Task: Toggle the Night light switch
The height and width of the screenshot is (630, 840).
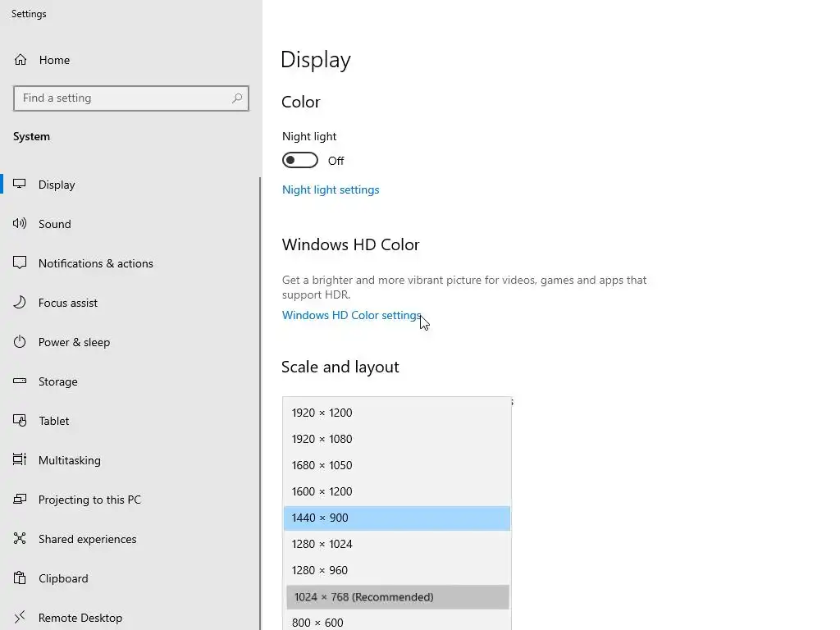Action: (x=300, y=160)
